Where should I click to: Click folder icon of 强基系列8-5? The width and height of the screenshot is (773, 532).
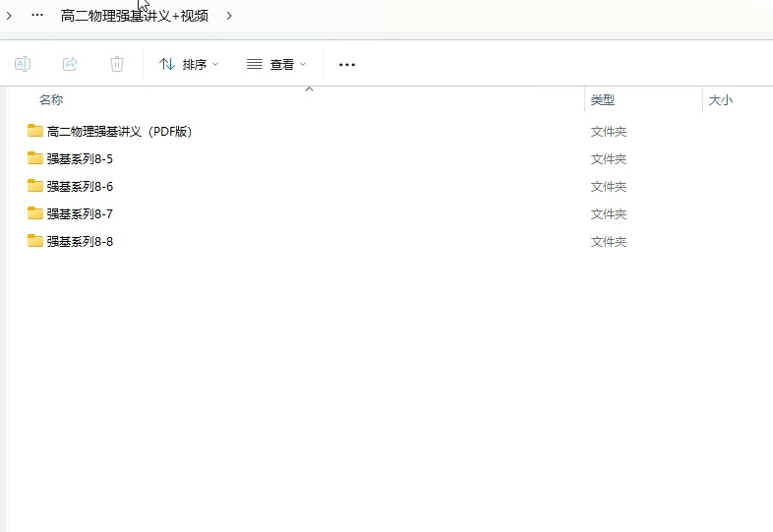[35, 158]
